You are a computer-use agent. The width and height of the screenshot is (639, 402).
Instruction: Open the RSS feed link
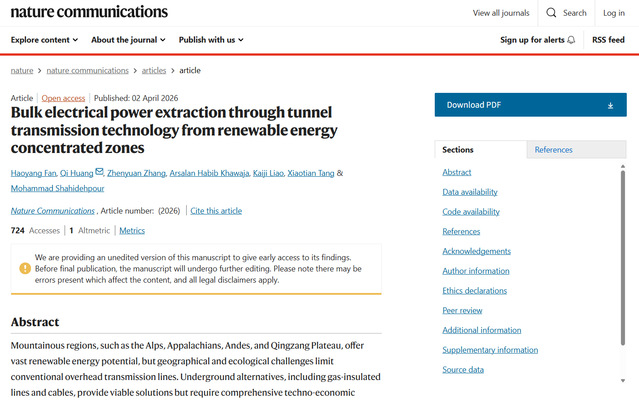pos(608,40)
